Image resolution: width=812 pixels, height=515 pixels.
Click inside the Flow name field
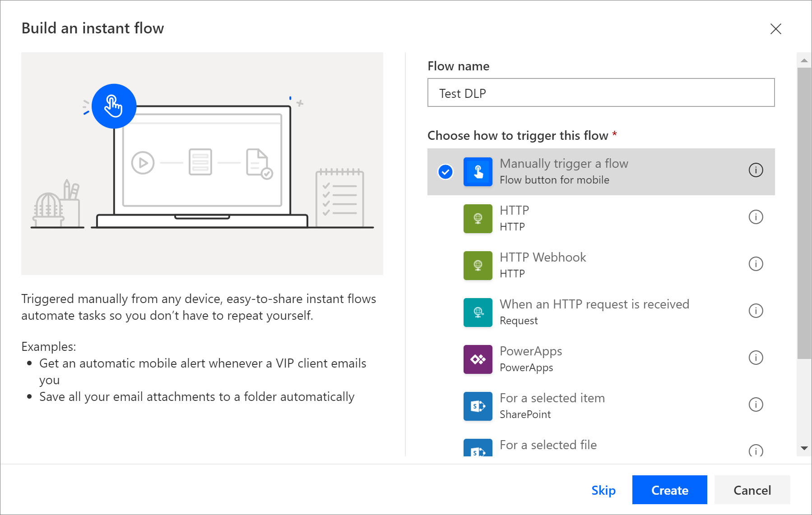coord(600,93)
